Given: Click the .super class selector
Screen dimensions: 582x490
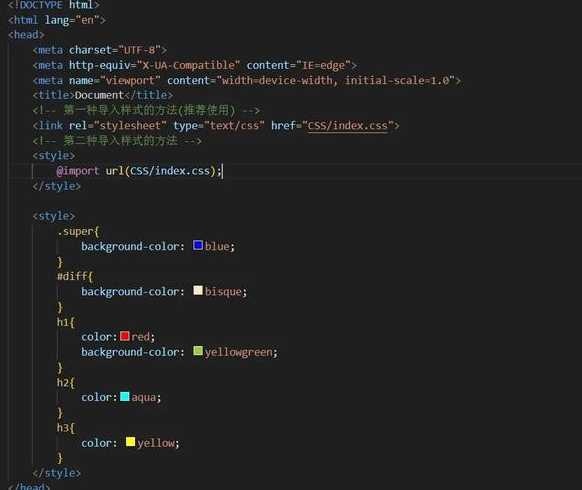Looking at the screenshot, I should coord(78,231).
